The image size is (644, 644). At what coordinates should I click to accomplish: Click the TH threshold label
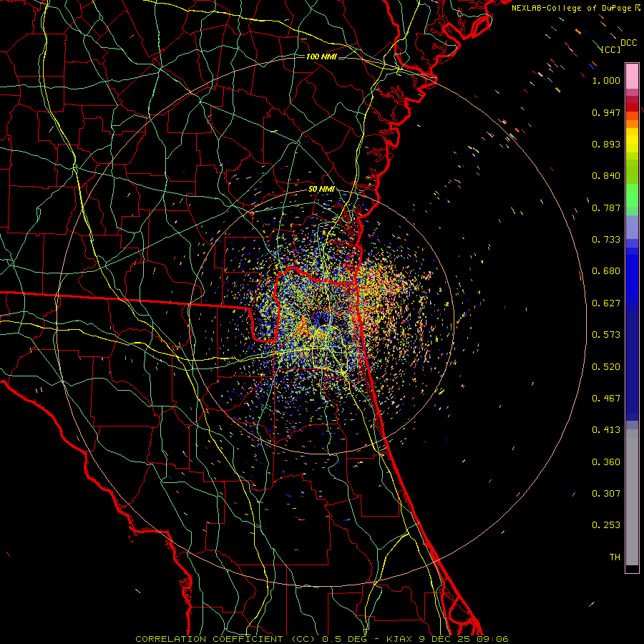pos(615,557)
